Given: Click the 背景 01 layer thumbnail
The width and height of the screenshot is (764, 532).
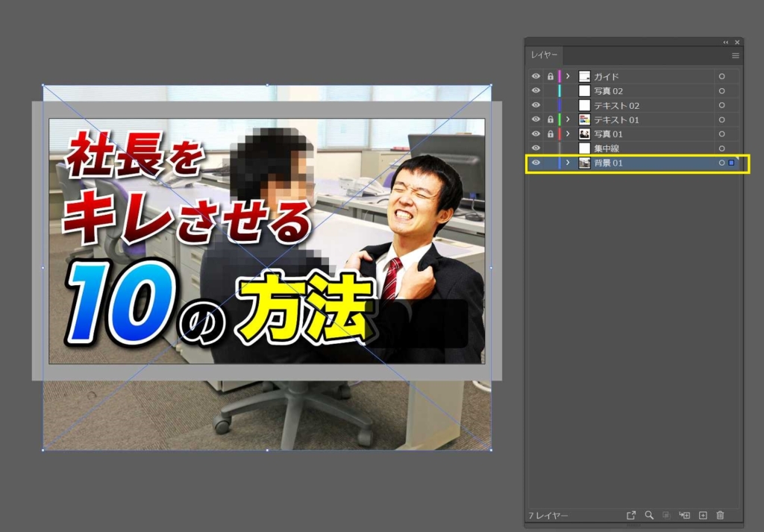Looking at the screenshot, I should point(584,163).
